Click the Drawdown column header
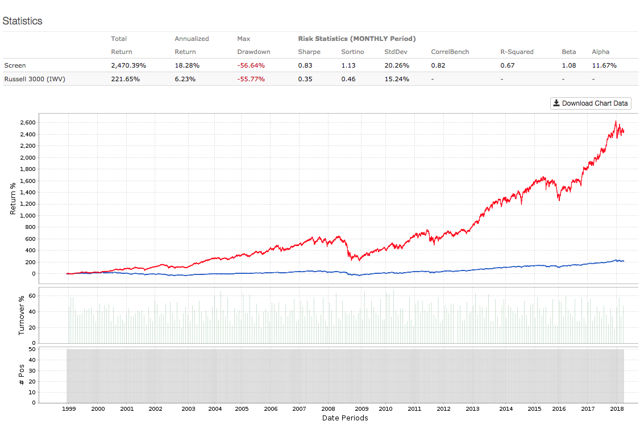Screen dimensions: 640x425 [253, 52]
